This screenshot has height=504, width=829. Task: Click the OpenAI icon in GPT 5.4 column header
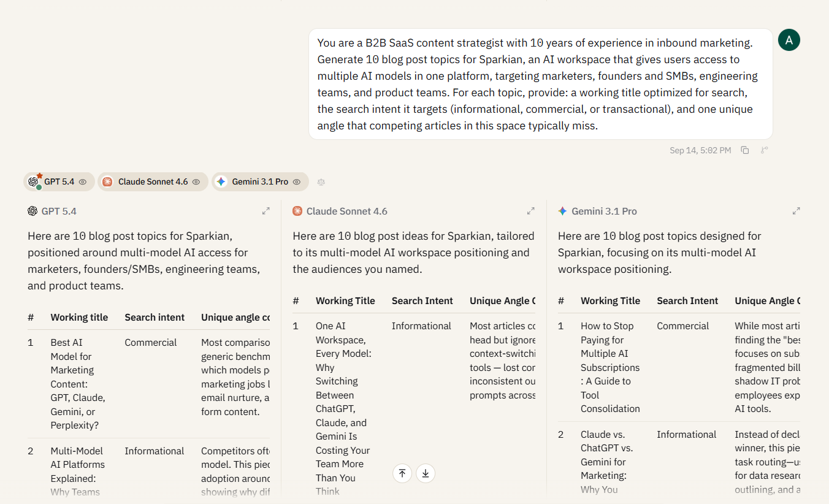(32, 211)
